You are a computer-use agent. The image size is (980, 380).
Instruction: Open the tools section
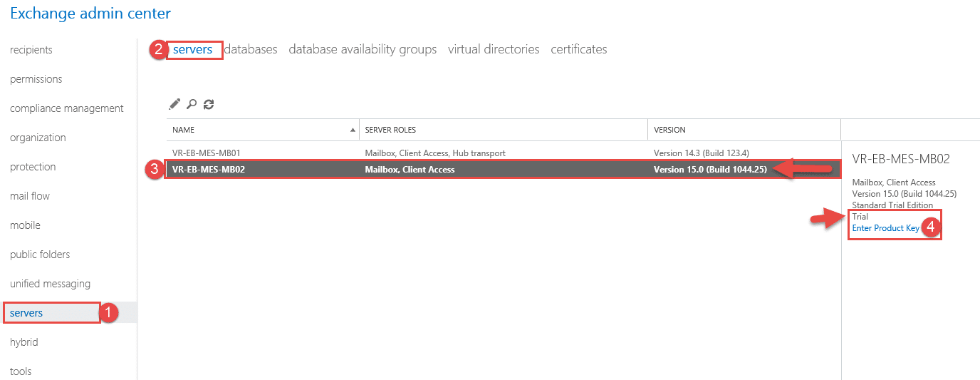[21, 371]
